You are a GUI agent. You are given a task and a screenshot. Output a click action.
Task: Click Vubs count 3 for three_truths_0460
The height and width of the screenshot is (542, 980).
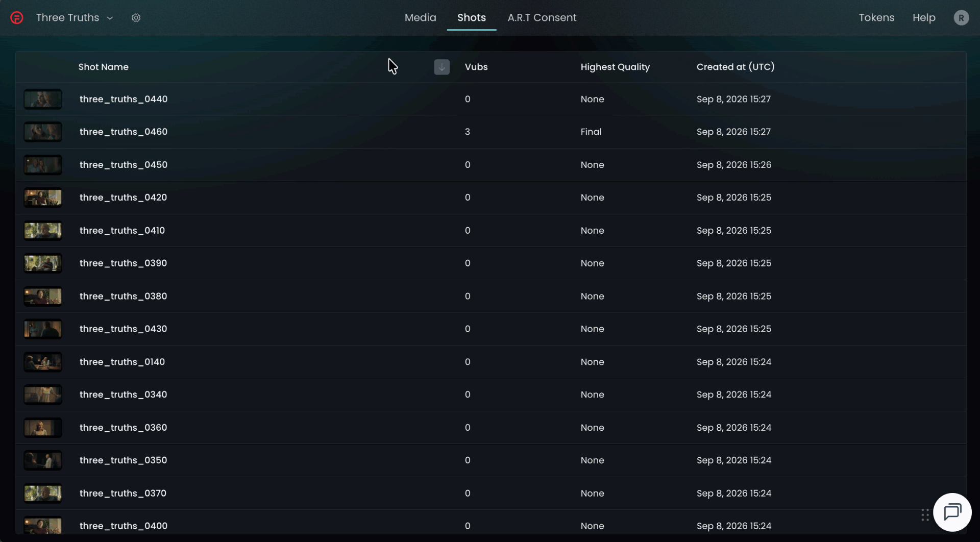click(x=467, y=132)
